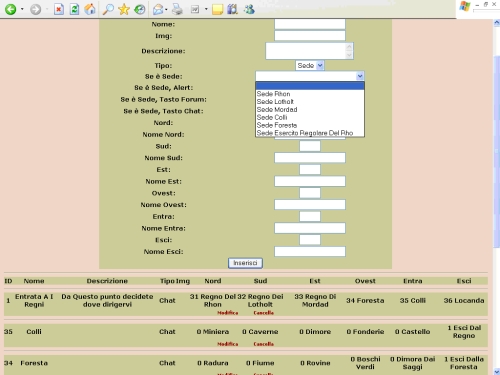Click Cancella for Entrata A I Regni row
500x375 pixels.
[x=263, y=313]
